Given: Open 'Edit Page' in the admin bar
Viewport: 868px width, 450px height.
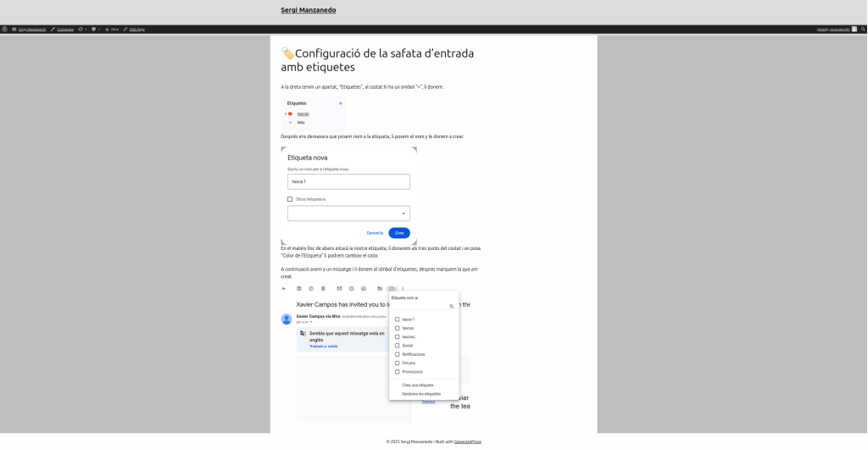Looking at the screenshot, I should tap(136, 29).
